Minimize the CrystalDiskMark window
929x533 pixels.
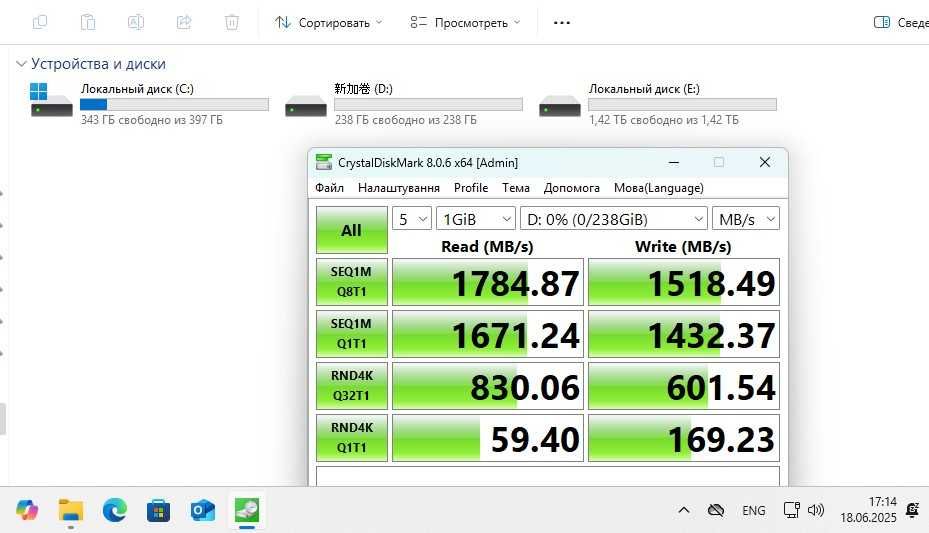[x=674, y=162]
